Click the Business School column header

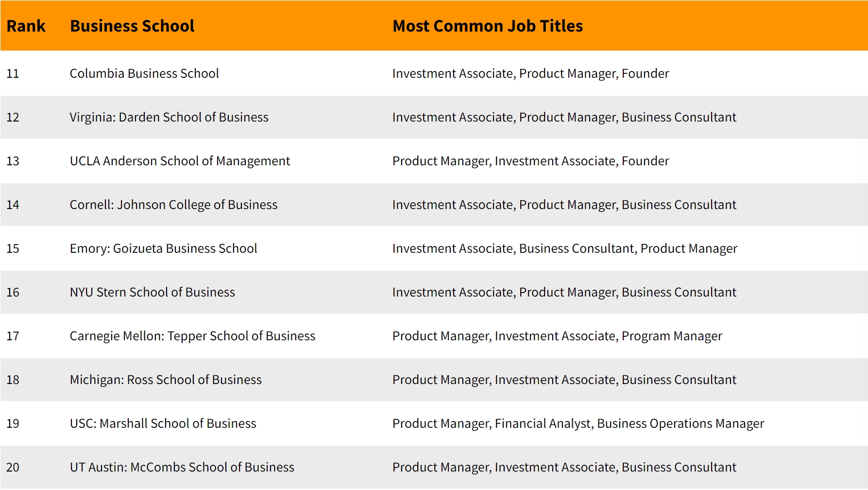pyautogui.click(x=132, y=26)
